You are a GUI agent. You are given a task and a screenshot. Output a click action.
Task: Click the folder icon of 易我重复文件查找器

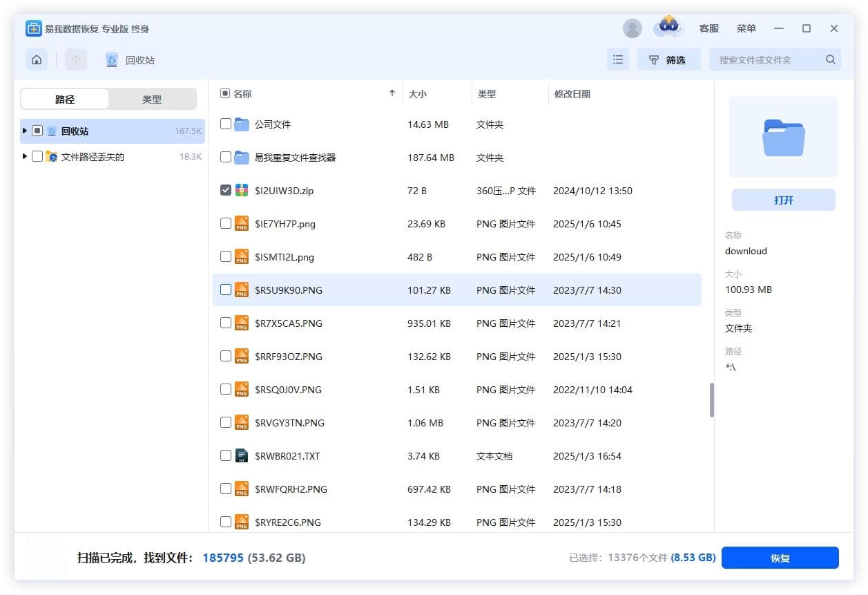pos(242,158)
